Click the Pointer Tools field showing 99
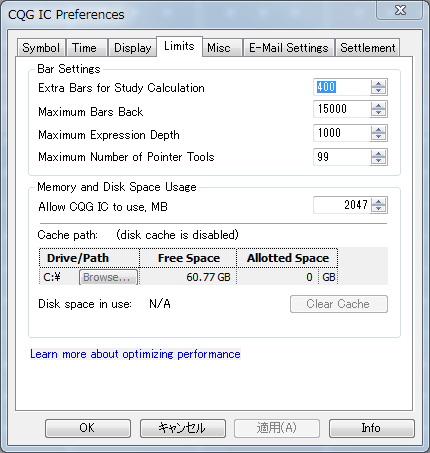Screen dimensions: 430x453 tap(342, 157)
